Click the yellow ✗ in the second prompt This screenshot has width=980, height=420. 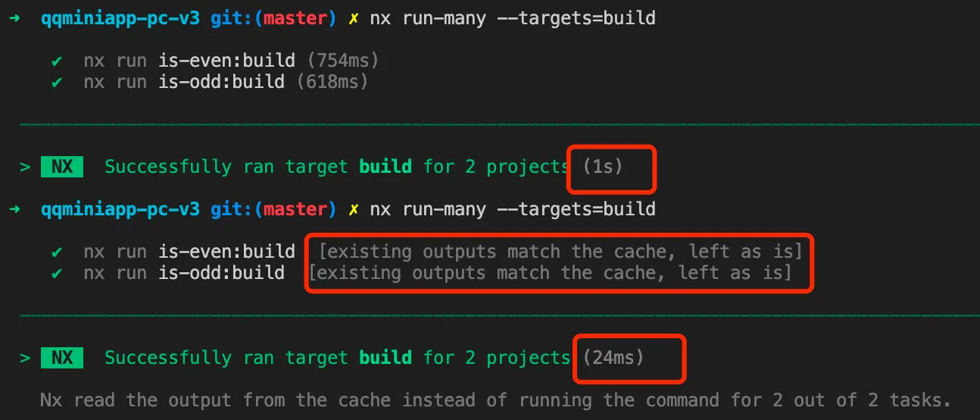(353, 209)
